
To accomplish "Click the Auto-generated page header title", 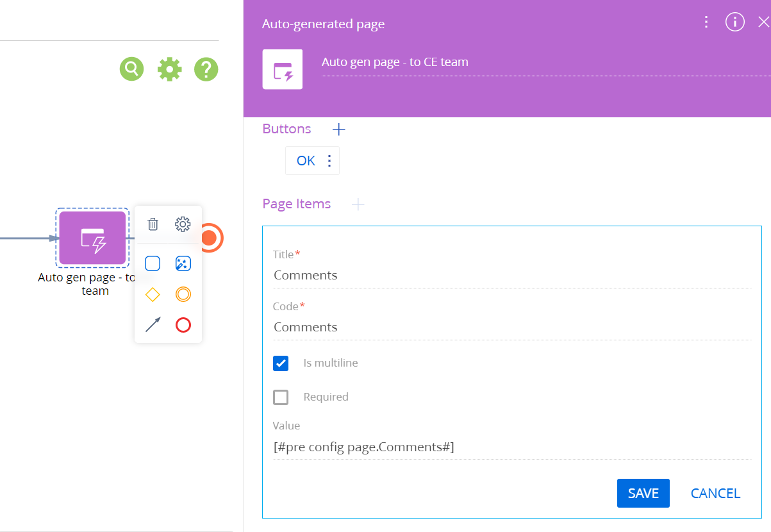I will point(324,24).
